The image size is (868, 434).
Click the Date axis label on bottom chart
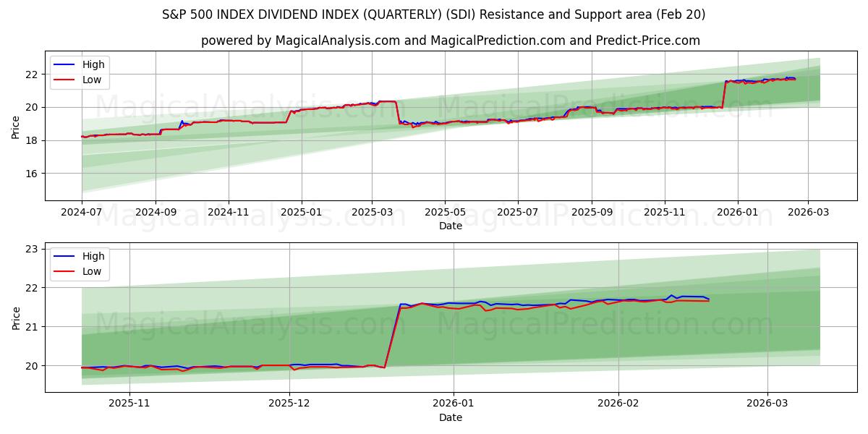click(x=451, y=417)
